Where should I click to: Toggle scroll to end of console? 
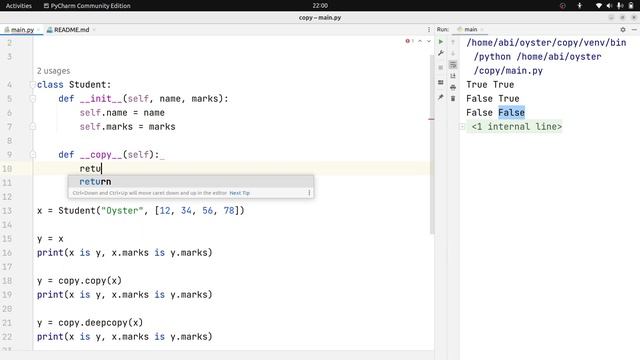pyautogui.click(x=453, y=76)
